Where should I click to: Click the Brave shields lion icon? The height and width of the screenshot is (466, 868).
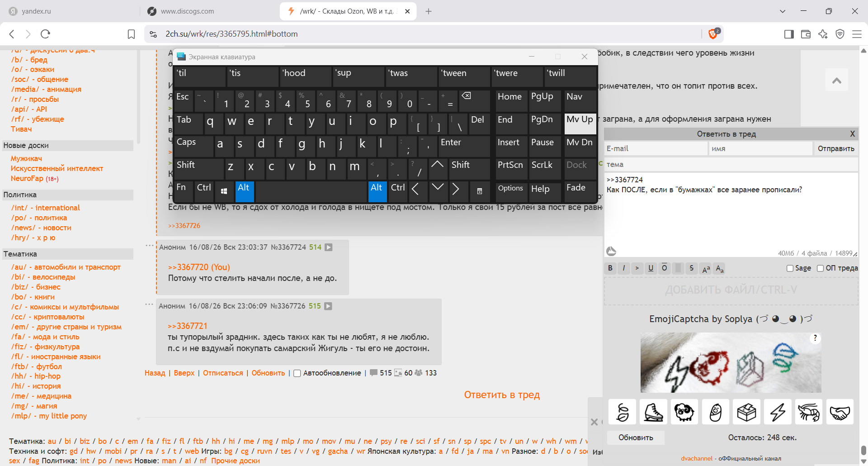713,33
